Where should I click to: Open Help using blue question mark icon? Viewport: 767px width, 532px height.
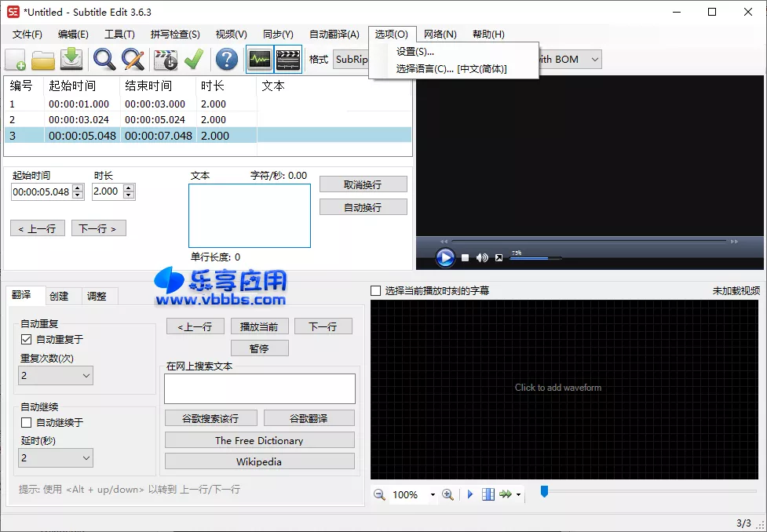(226, 60)
